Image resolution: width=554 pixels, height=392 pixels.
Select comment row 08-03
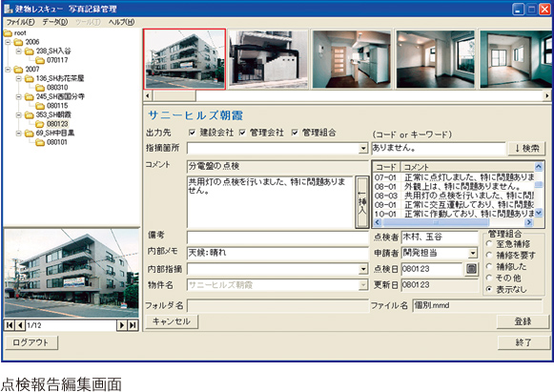pyautogui.click(x=454, y=196)
